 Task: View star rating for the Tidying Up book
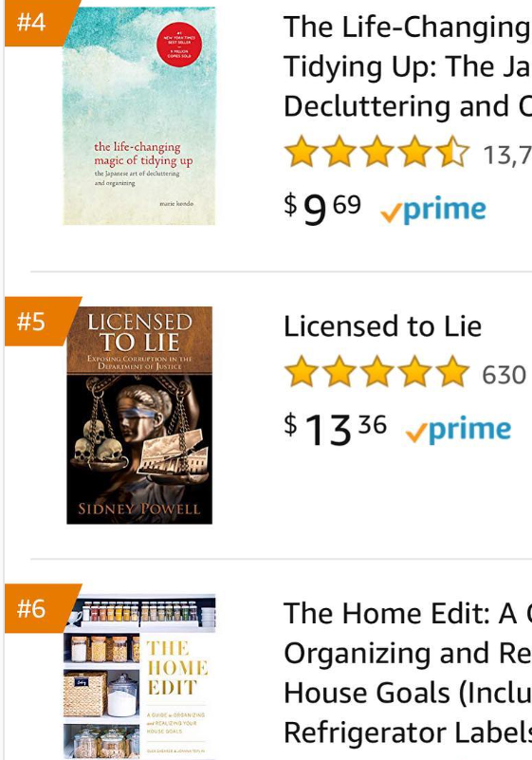pyautogui.click(x=377, y=152)
